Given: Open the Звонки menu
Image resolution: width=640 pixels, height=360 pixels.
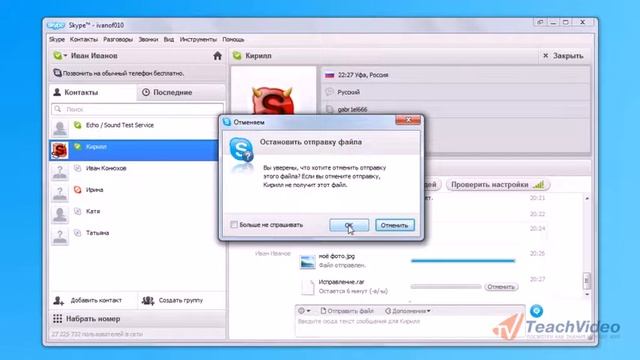Looking at the screenshot, I should click(x=148, y=40).
